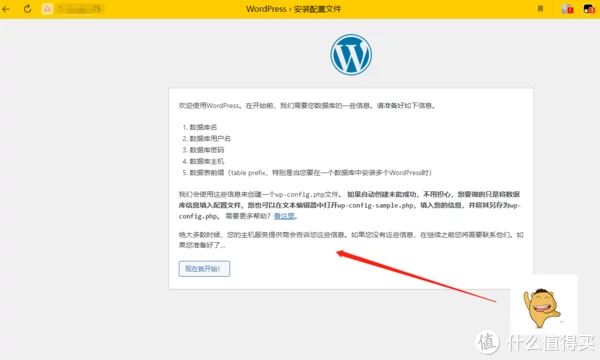Go back with the browser back arrow
This screenshot has width=600, height=360.
6,9
